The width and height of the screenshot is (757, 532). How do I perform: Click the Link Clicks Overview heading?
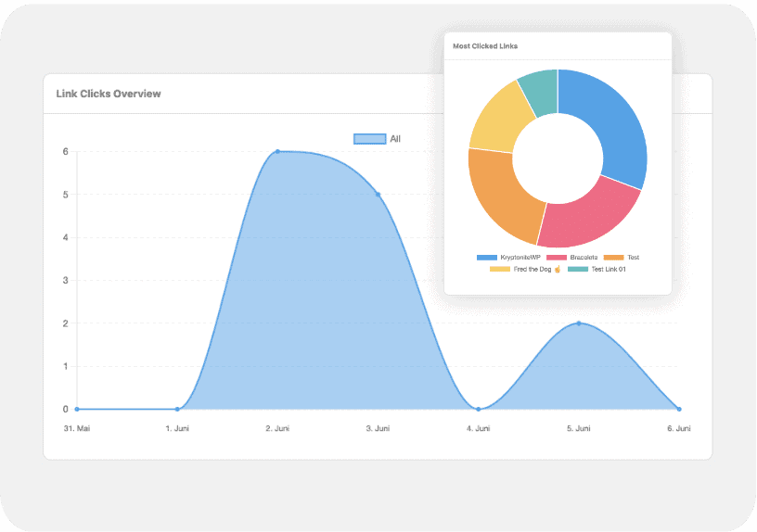(x=109, y=94)
